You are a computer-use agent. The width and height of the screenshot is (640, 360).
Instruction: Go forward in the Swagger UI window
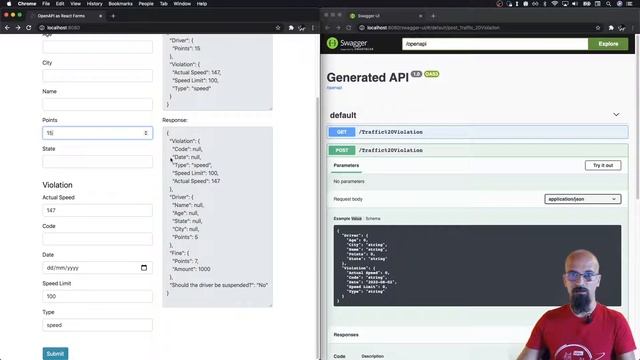coord(338,28)
